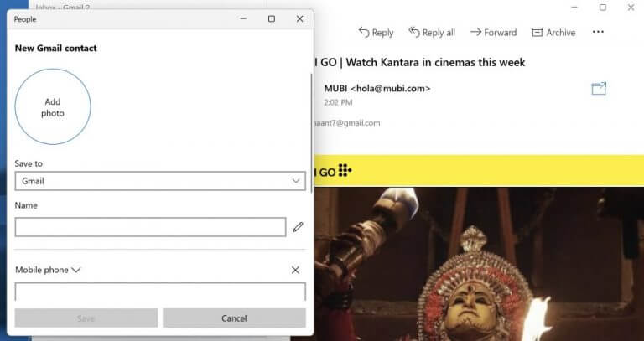Add a photo for the new contact
The image size is (644, 341).
tap(53, 107)
